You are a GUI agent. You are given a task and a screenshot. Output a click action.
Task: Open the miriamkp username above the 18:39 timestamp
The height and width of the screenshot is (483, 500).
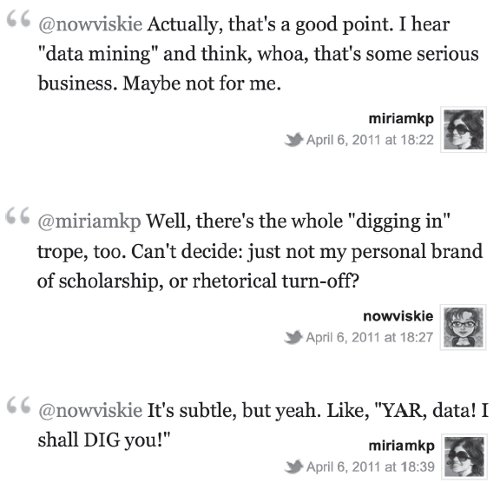(401, 446)
